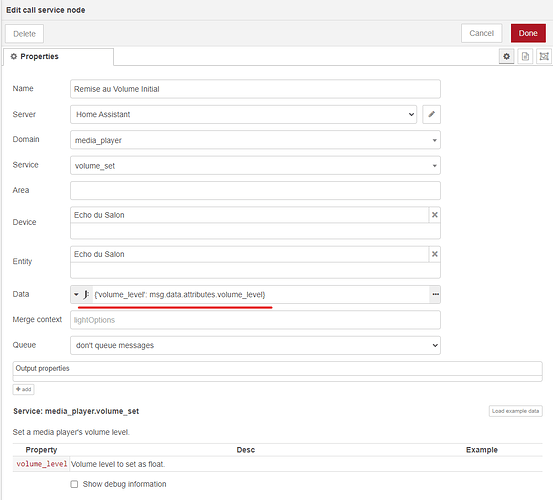
Task: Click the Done button
Action: click(x=528, y=33)
